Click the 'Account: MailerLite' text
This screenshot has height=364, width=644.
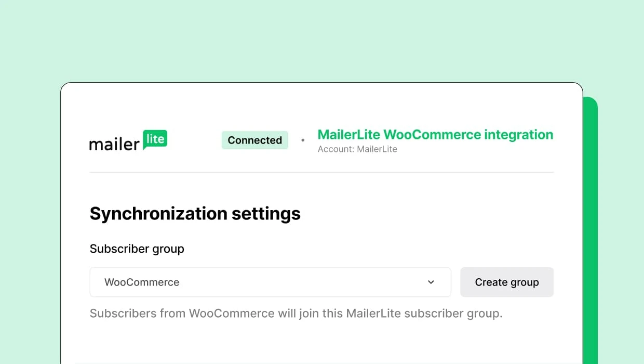click(x=357, y=149)
